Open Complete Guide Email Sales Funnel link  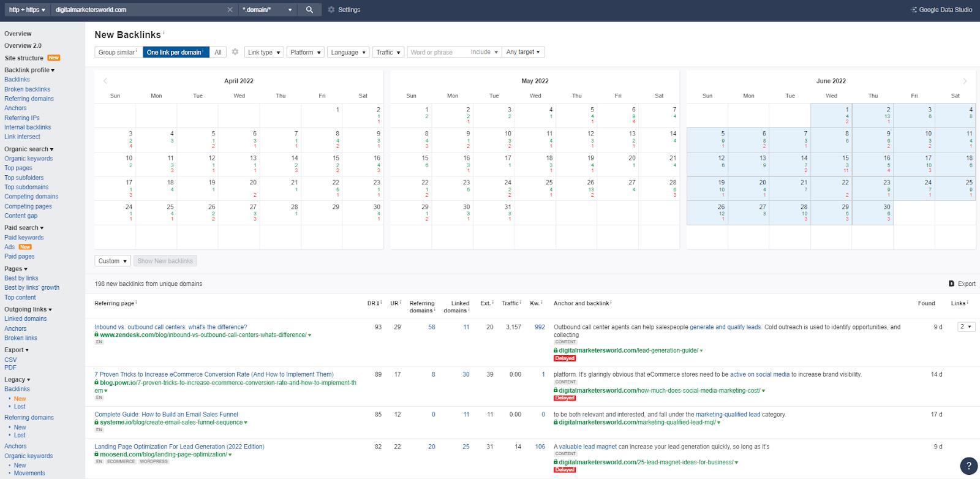click(x=166, y=415)
